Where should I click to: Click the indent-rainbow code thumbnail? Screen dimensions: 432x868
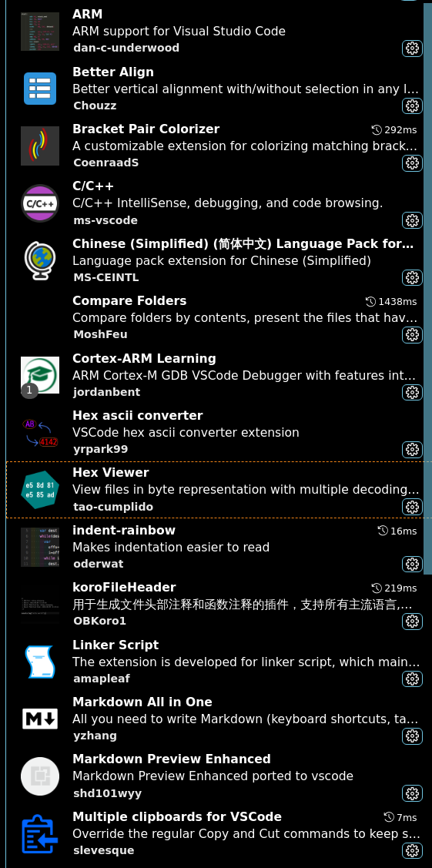[x=40, y=547]
